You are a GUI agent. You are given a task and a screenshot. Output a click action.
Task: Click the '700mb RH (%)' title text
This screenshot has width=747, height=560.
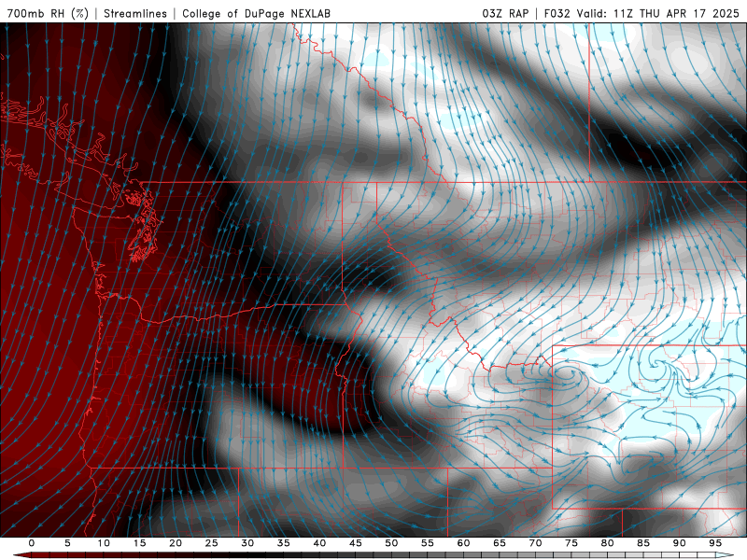49,13
